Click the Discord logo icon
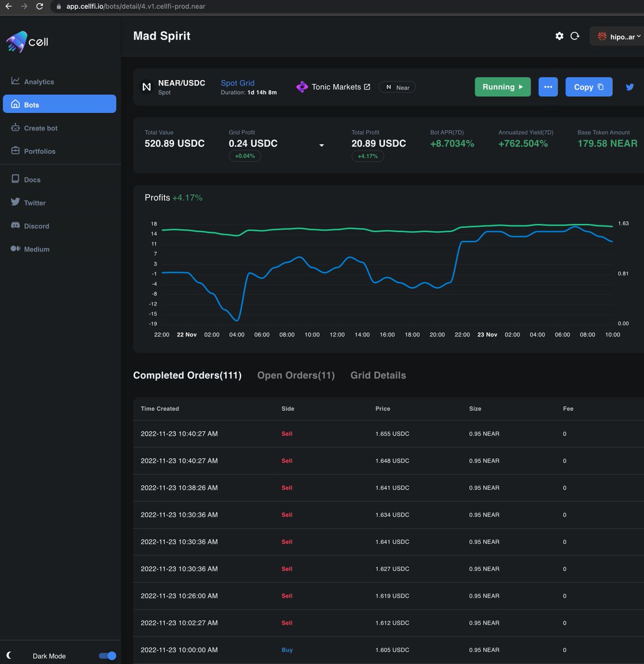Viewport: 644px width, 664px height. point(15,226)
